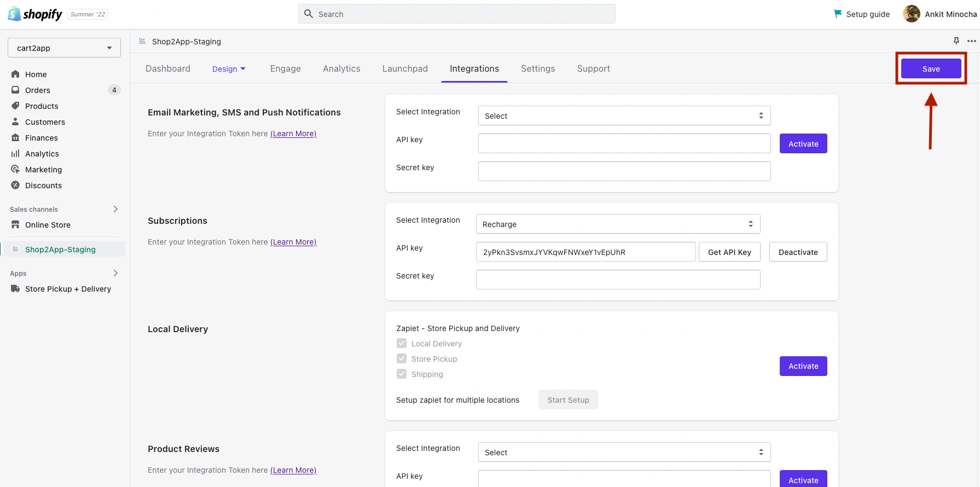Image resolution: width=980 pixels, height=487 pixels.
Task: Focus the top Search field
Action: pyautogui.click(x=457, y=14)
